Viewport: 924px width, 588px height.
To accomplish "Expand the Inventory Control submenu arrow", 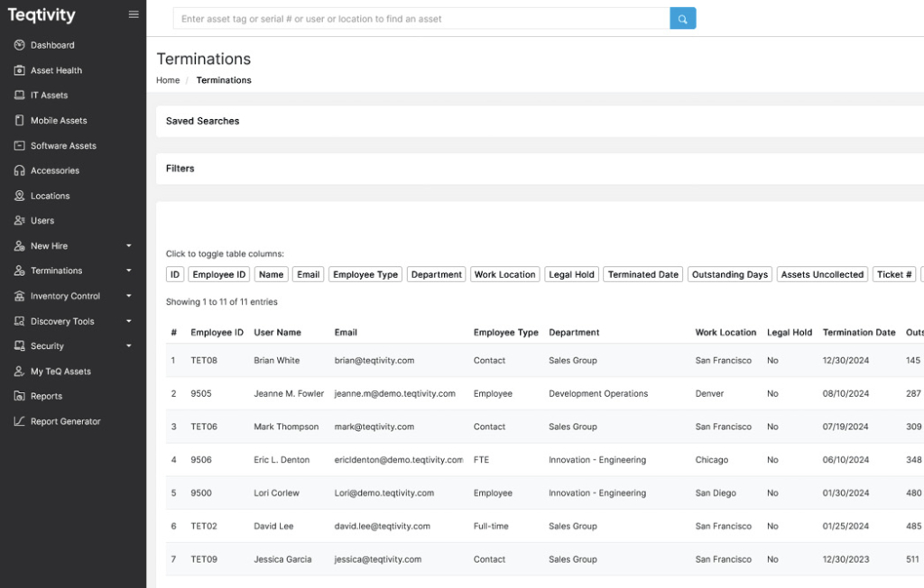I will (129, 296).
